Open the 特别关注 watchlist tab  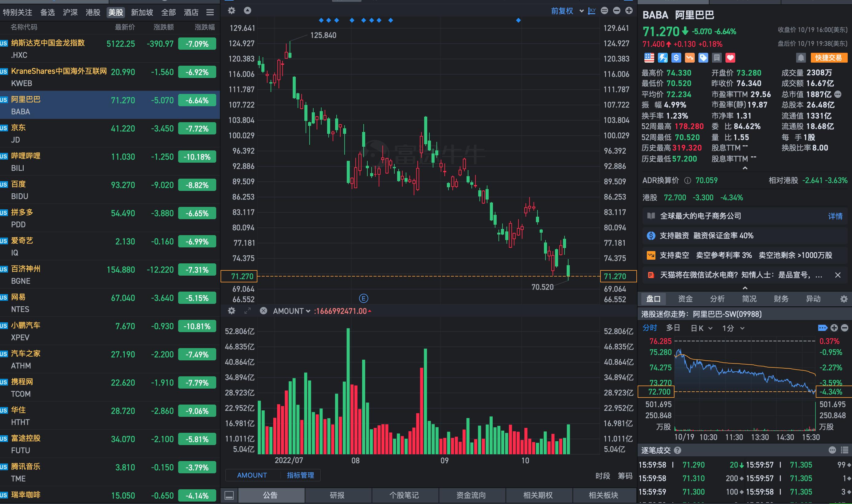[x=17, y=13]
